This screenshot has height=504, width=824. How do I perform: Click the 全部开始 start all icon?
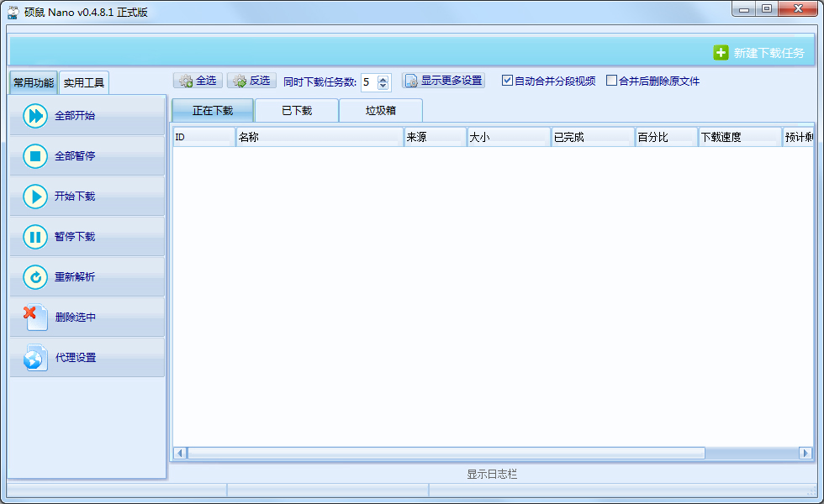pyautogui.click(x=34, y=116)
